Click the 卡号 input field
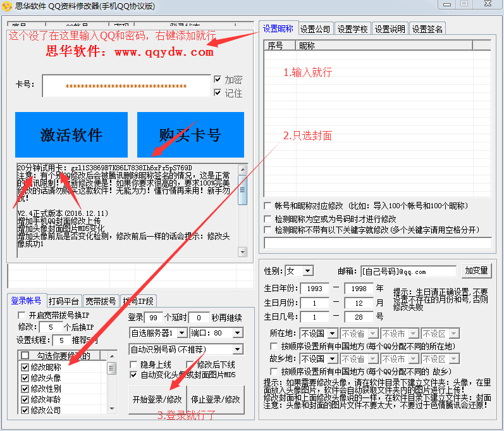Screen dimensions: 504x431 coord(126,86)
